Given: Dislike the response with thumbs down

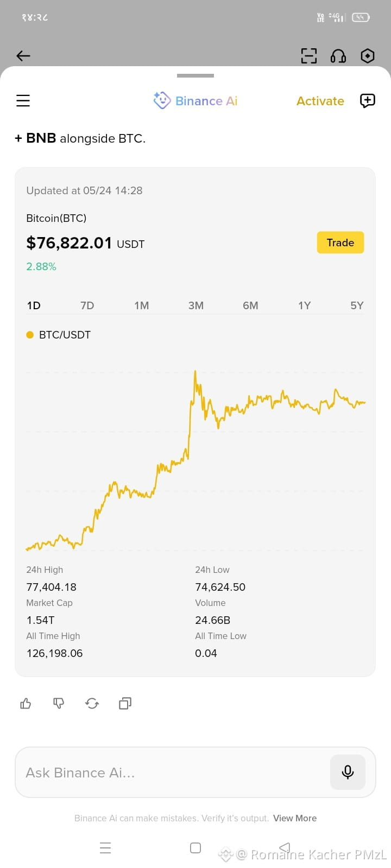Looking at the screenshot, I should pos(59,704).
